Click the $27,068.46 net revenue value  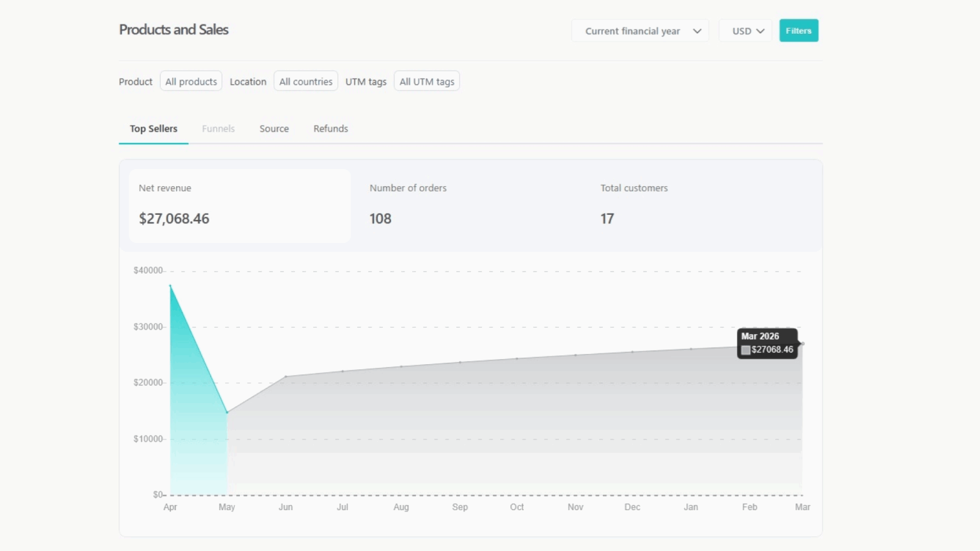point(174,219)
